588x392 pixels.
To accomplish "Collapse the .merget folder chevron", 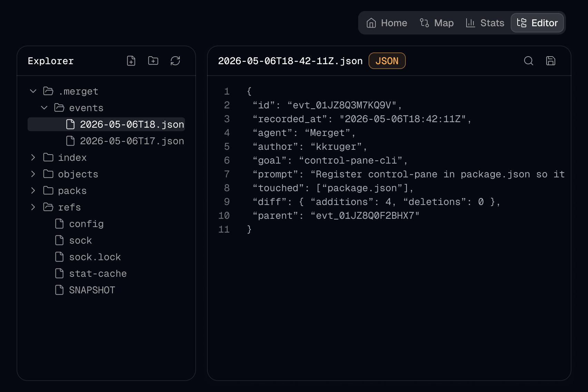I will tap(33, 91).
